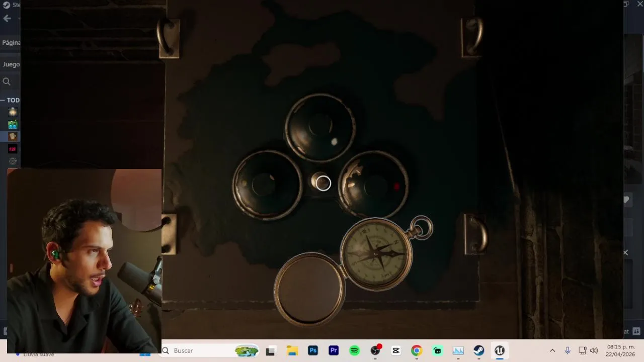The image size is (644, 362).
Task: Select the F2F game icon in the Steam list
Action: tap(13, 149)
